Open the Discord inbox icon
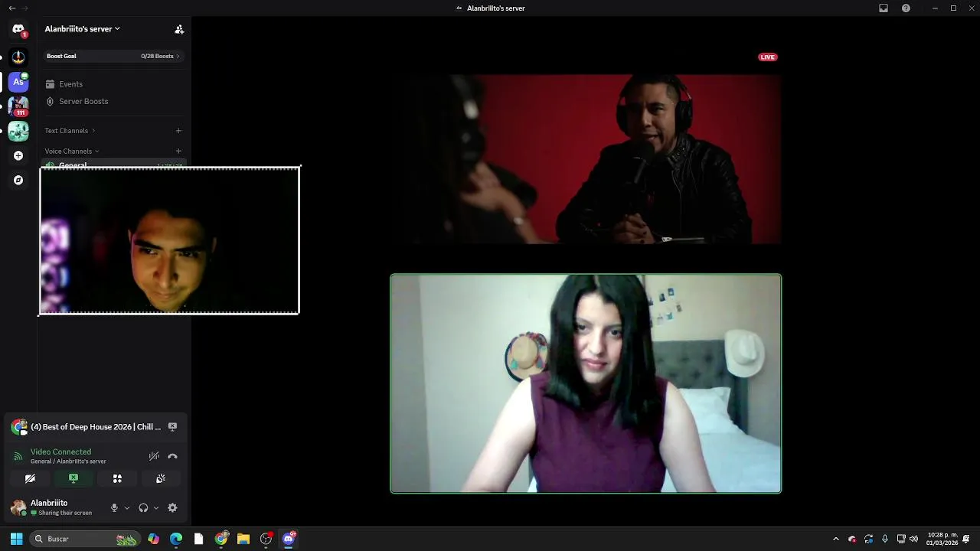This screenshot has height=551, width=980. point(884,8)
